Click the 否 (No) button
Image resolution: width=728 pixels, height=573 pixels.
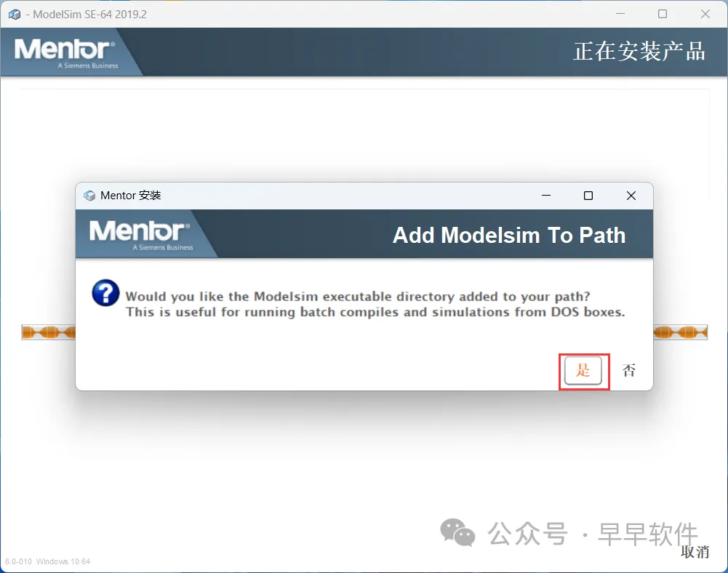pos(628,371)
